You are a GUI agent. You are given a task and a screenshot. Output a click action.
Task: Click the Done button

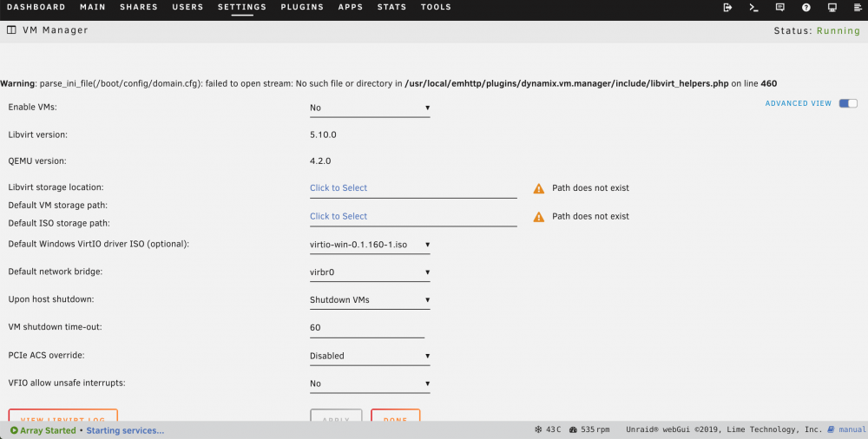395,416
